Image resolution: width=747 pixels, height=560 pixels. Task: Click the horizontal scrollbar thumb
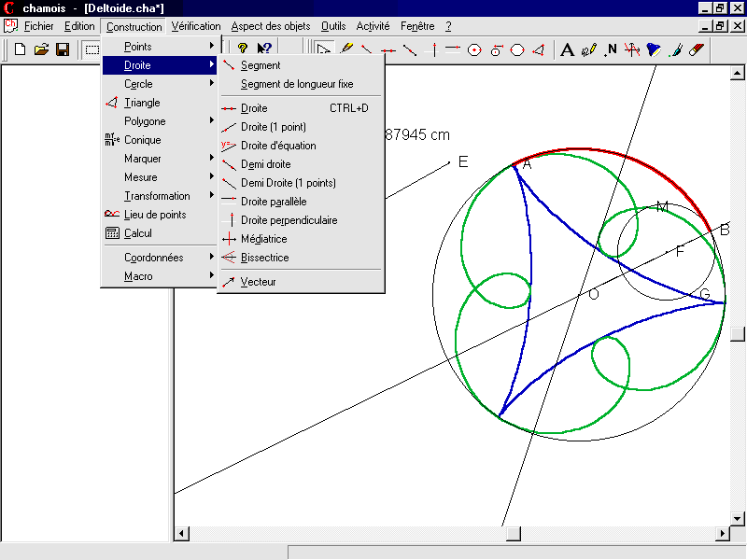click(513, 534)
